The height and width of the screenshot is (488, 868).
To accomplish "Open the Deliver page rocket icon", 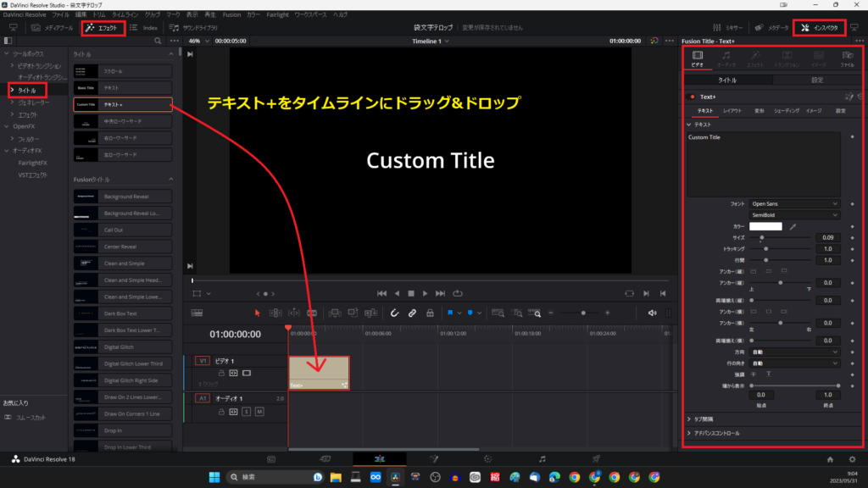I will (x=596, y=459).
